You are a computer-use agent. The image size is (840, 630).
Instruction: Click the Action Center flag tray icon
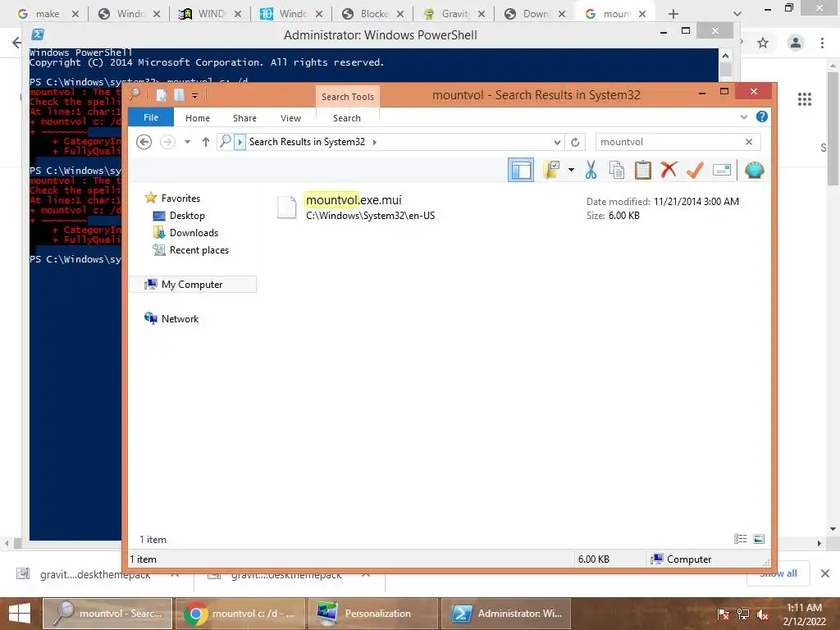point(723,614)
